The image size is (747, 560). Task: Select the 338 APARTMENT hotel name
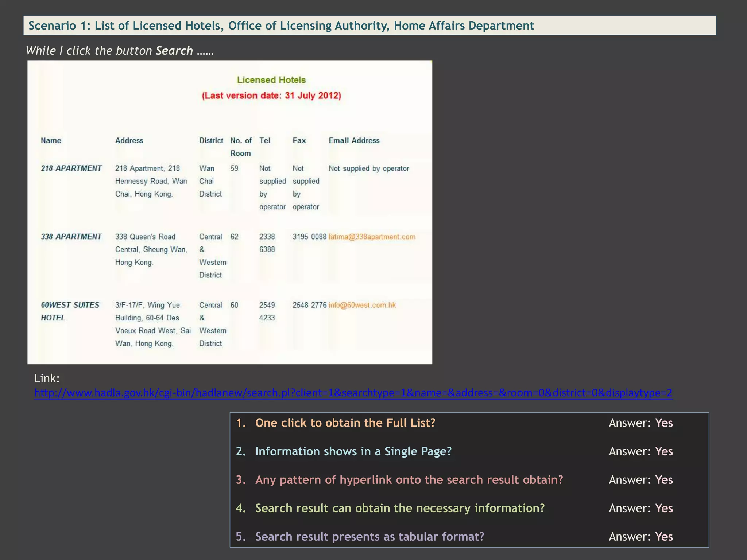coord(71,237)
